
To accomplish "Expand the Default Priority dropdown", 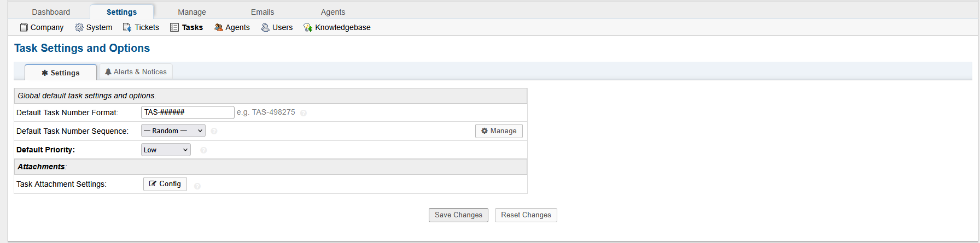I will [166, 150].
